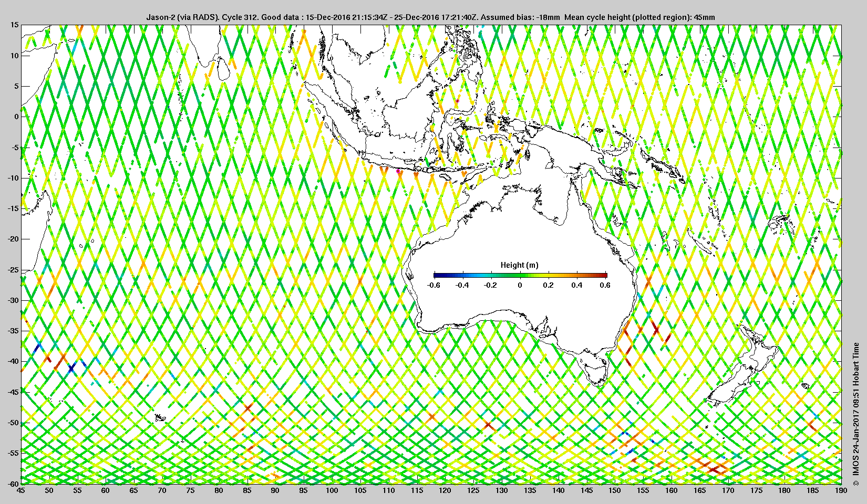Click the 70 longitude label on x-axis

point(162,491)
